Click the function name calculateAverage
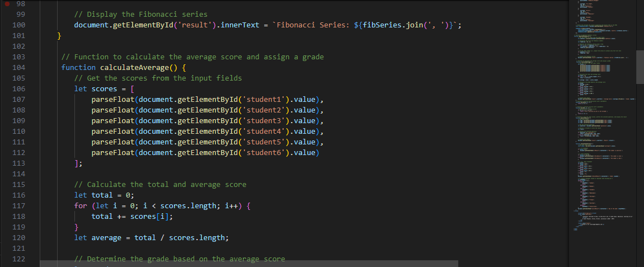This screenshot has width=644, height=267. [x=134, y=67]
